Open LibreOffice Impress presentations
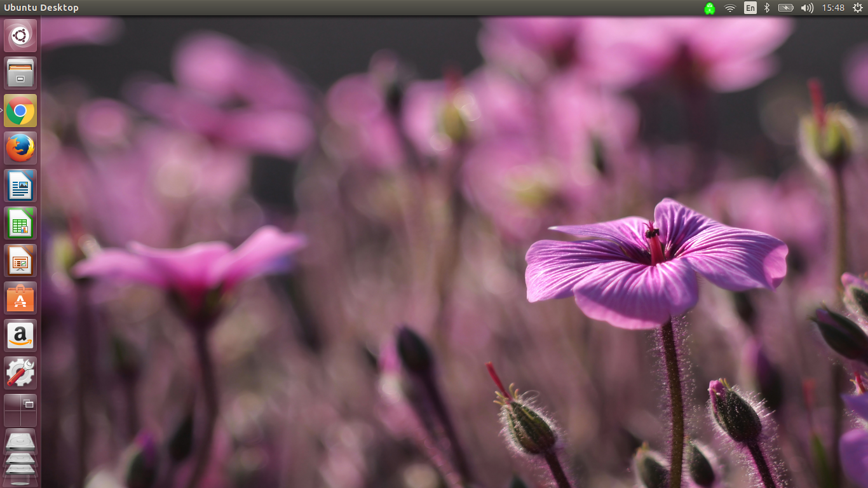Screen dimensions: 868x488 click(x=20, y=260)
